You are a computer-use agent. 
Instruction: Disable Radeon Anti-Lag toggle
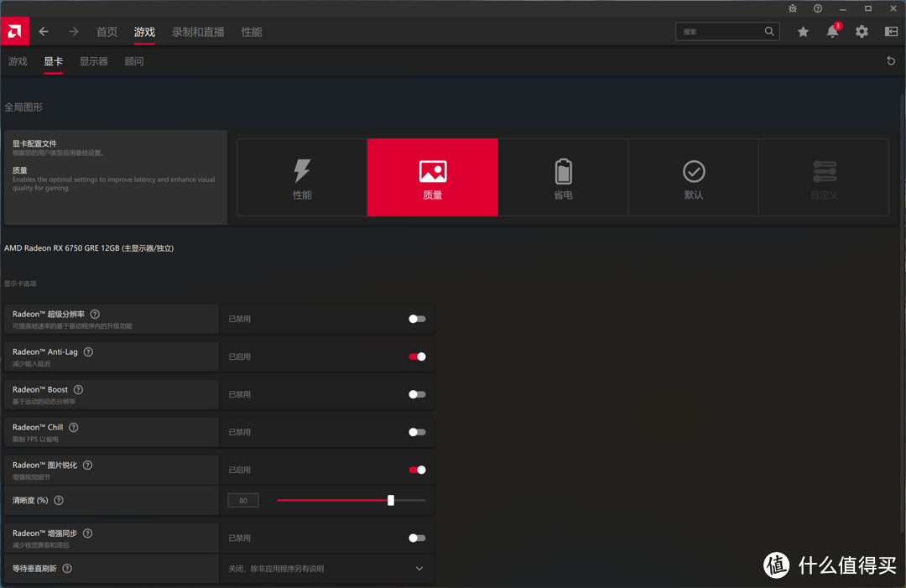(x=417, y=356)
